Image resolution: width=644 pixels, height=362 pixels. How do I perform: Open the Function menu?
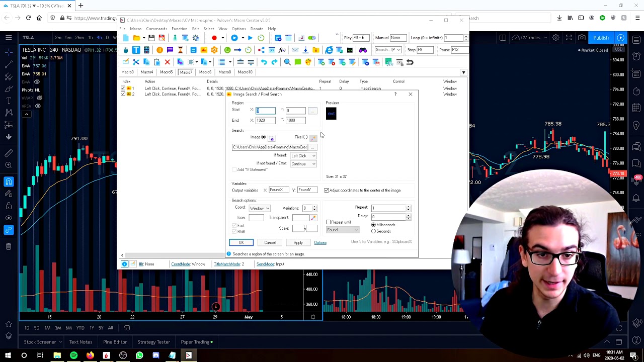tap(179, 29)
